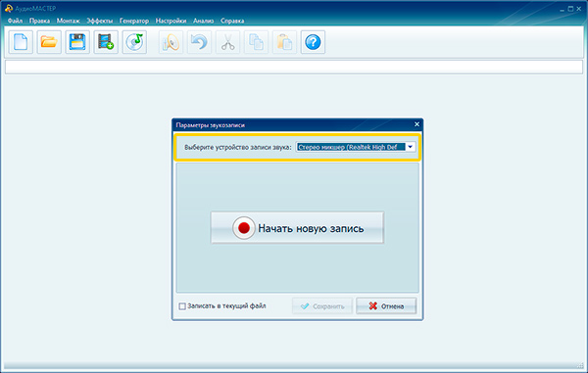Rip audio from the CD toolbar icon
Image resolution: width=588 pixels, height=373 pixels.
[134, 42]
